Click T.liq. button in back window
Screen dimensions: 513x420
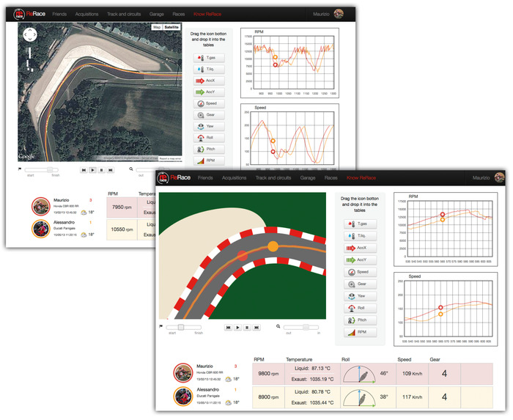pyautogui.click(x=209, y=70)
